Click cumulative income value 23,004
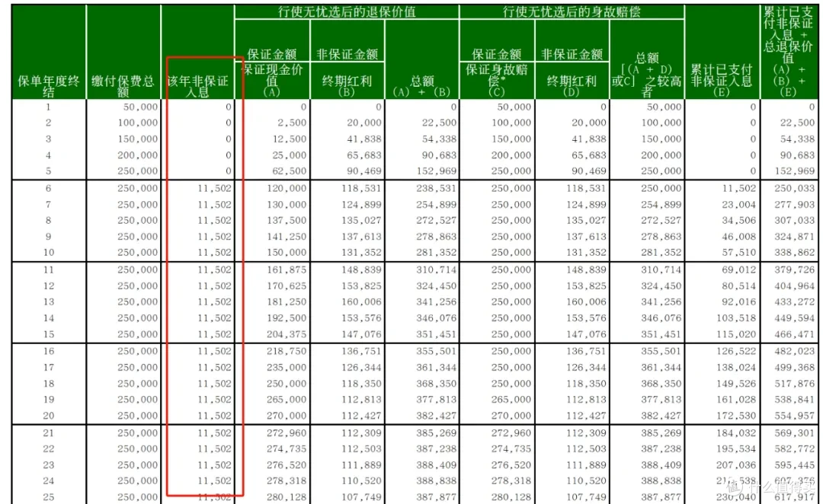Viewport: 823px width, 504px height. click(739, 205)
